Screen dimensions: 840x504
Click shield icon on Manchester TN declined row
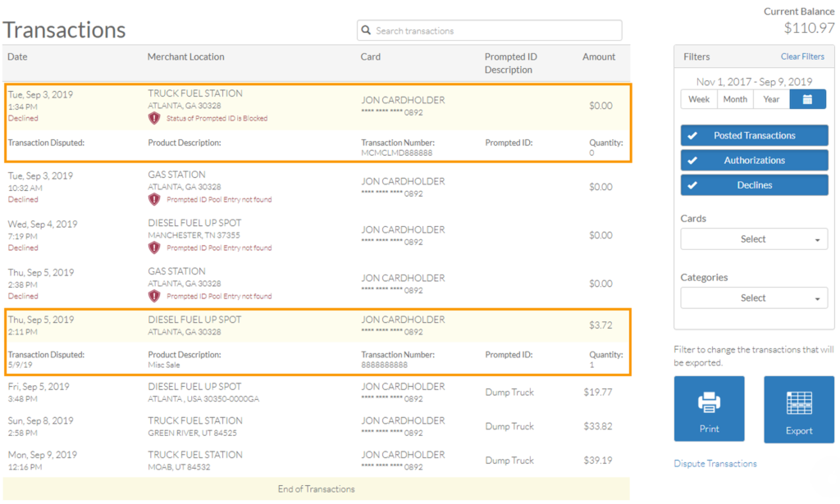[x=154, y=247]
